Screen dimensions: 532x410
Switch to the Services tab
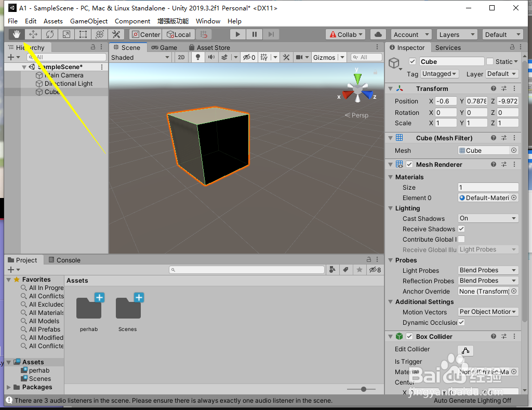click(448, 47)
